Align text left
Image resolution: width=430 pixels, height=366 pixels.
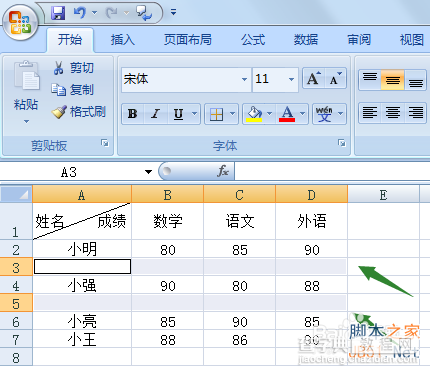tap(370, 113)
